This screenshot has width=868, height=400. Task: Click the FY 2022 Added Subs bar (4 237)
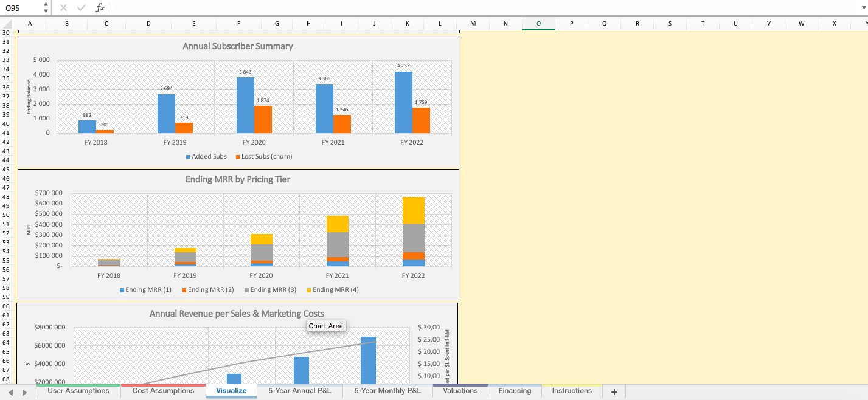pyautogui.click(x=403, y=103)
